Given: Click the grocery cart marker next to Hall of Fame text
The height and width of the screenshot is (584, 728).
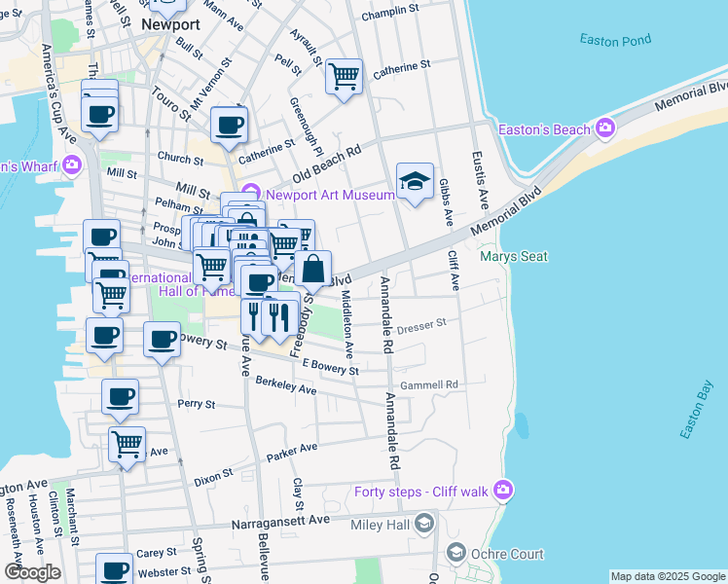Looking at the screenshot, I should point(212,267).
